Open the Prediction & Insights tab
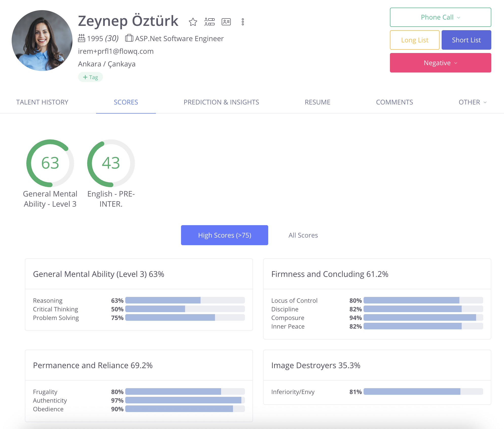504x429 pixels. pyautogui.click(x=221, y=102)
